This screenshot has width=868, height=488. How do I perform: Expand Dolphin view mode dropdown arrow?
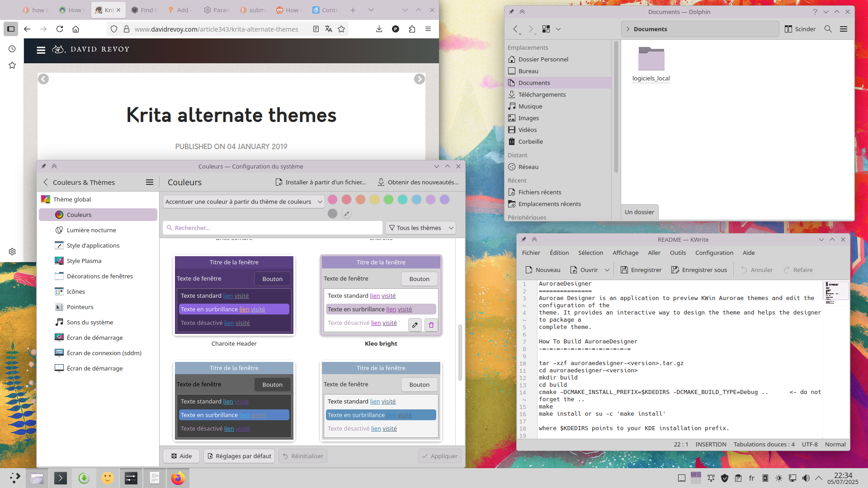pos(558,29)
